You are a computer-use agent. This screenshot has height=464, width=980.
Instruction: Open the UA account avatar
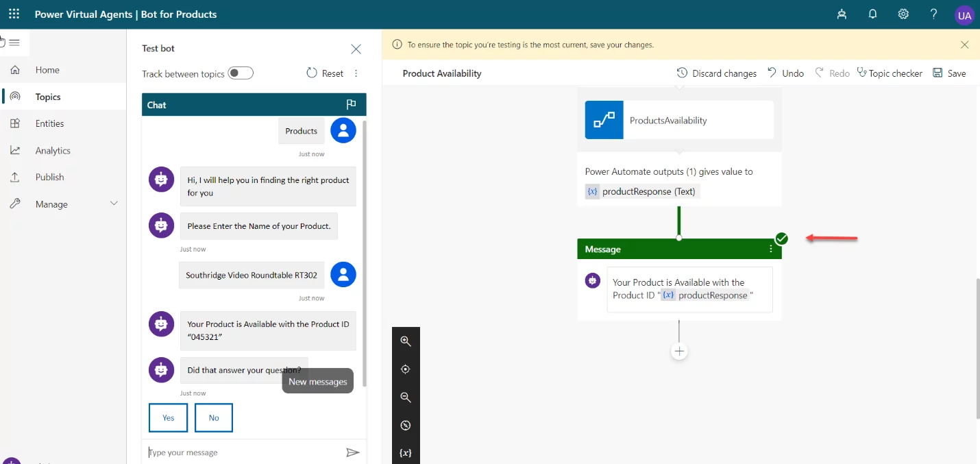(964, 15)
